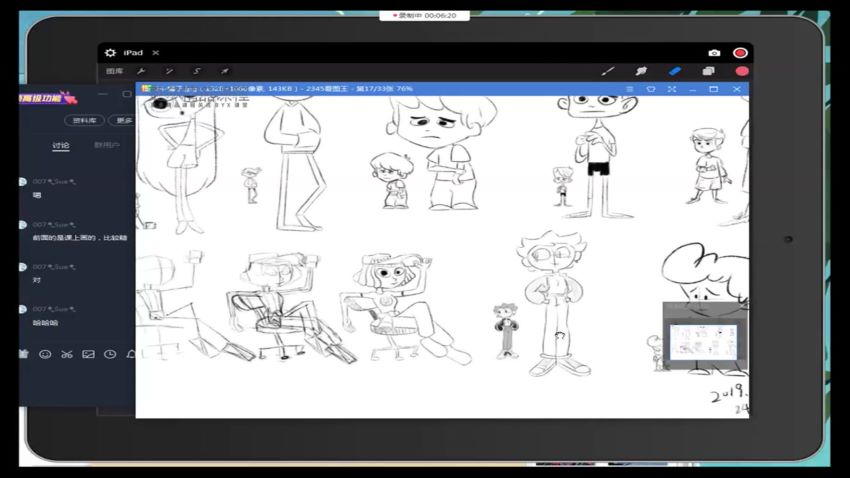Click the bell notification icon in chat

click(x=131, y=354)
